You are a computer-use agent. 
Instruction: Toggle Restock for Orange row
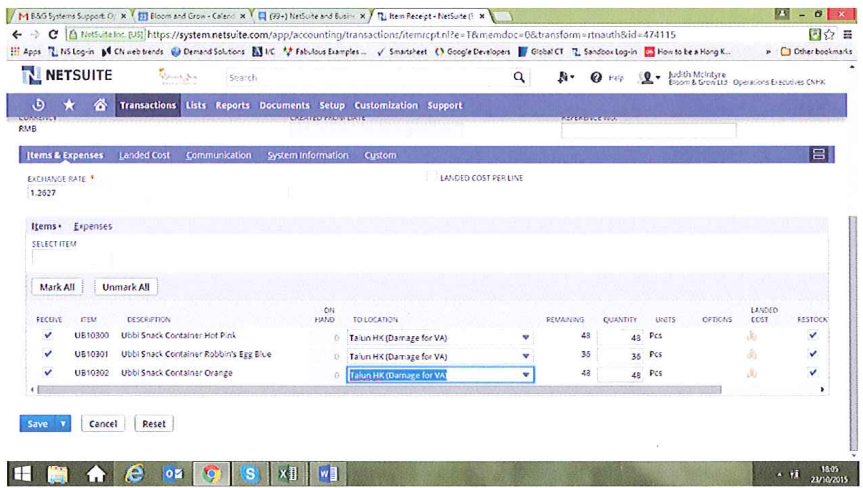(x=813, y=372)
